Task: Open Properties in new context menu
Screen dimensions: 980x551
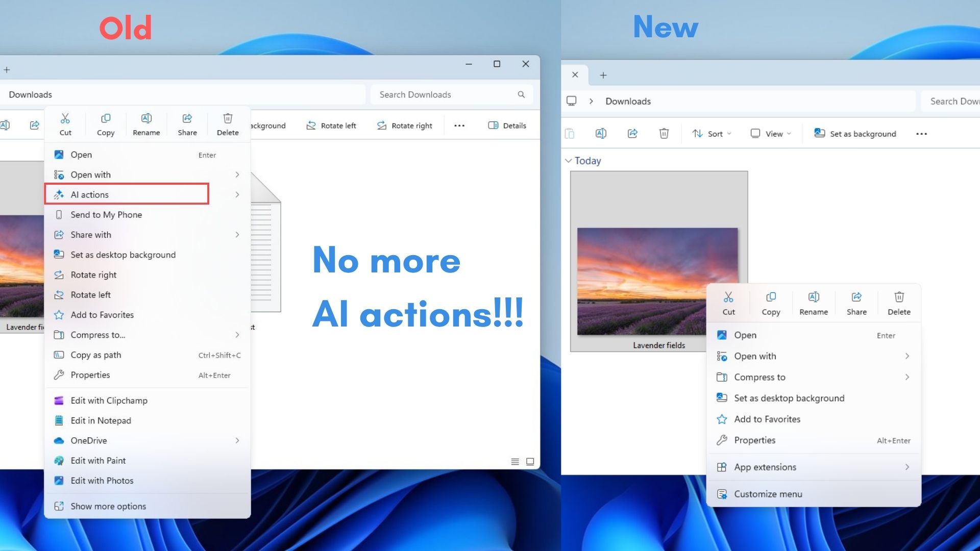Action: tap(814, 440)
